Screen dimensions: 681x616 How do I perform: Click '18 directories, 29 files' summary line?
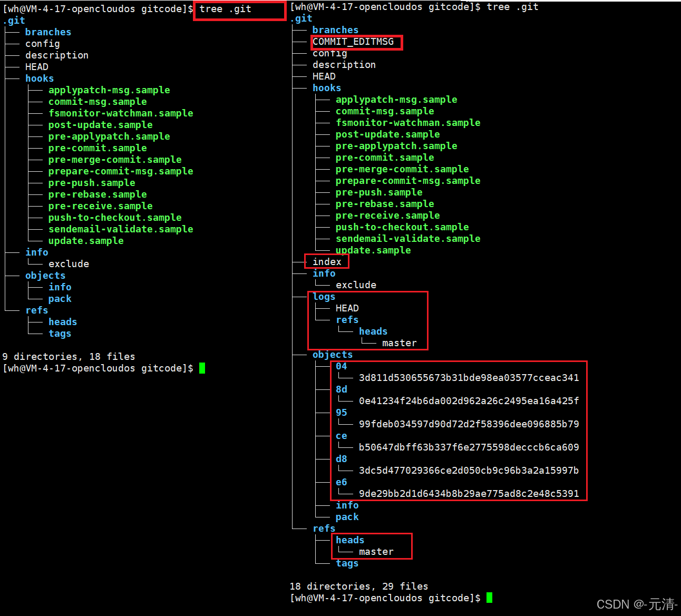(358, 586)
